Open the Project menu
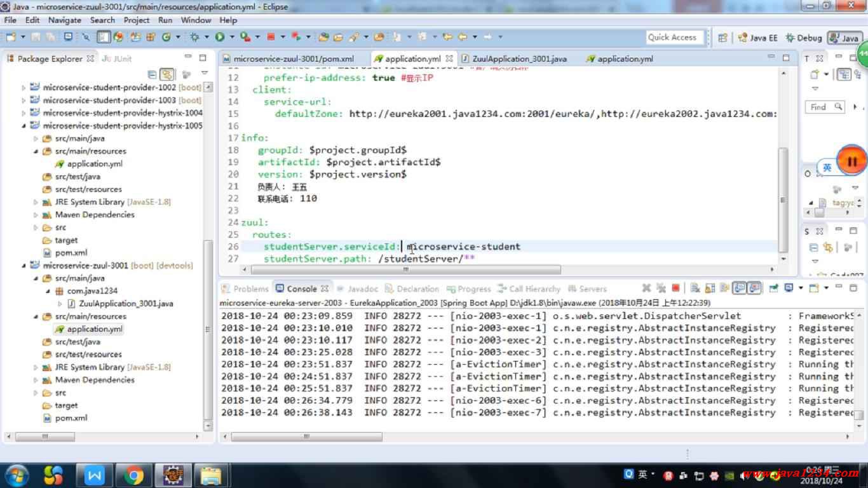The width and height of the screenshot is (868, 488). click(137, 20)
